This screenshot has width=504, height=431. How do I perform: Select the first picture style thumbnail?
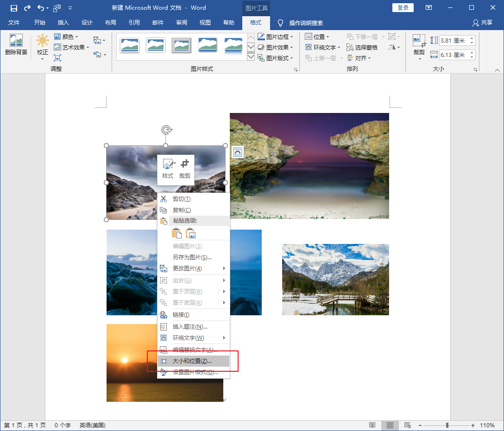click(129, 45)
